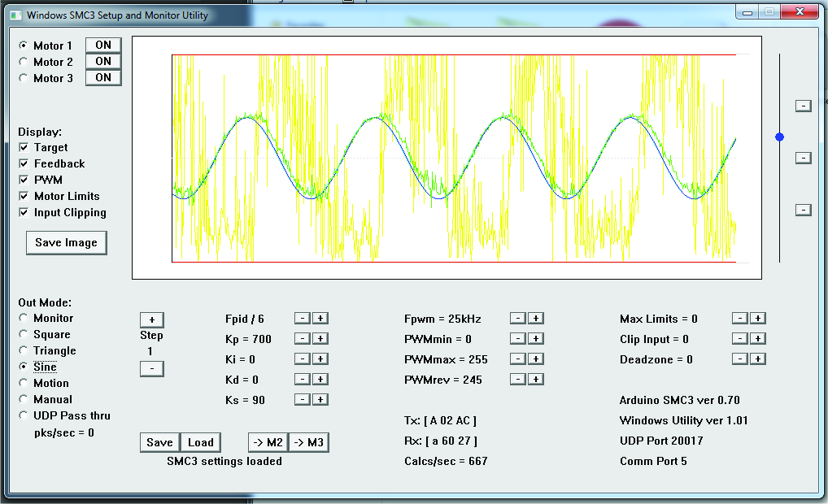The height and width of the screenshot is (504, 828).
Task: Uncheck the Feedback display checkbox
Action: [x=24, y=163]
